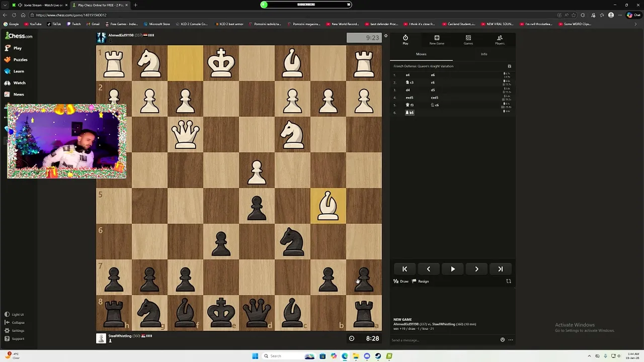Show hidden system tray icons
The height and width of the screenshot is (362, 644).
click(x=589, y=356)
